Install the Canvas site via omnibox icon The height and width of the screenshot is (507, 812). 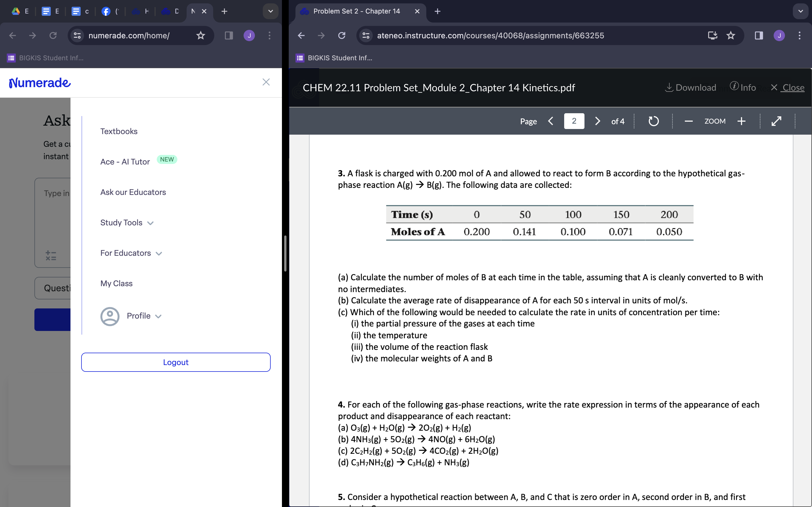[x=712, y=35]
